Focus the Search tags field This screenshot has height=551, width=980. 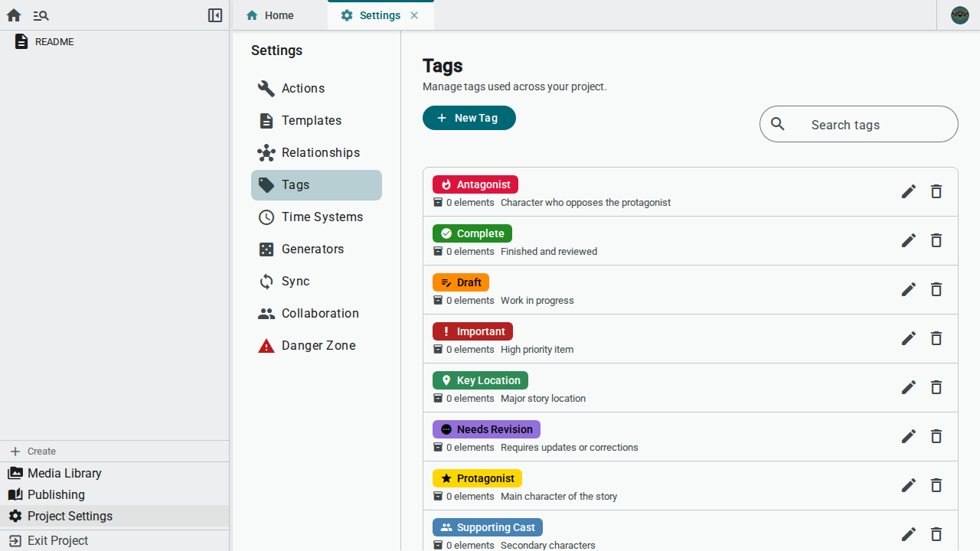[x=859, y=124]
